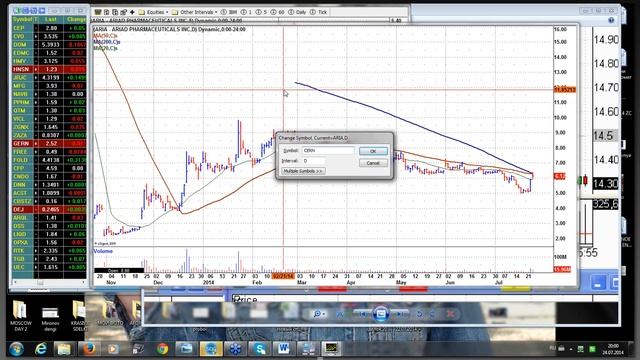Click photo viewer next image button
The width and height of the screenshot is (640, 360).
pos(400,313)
